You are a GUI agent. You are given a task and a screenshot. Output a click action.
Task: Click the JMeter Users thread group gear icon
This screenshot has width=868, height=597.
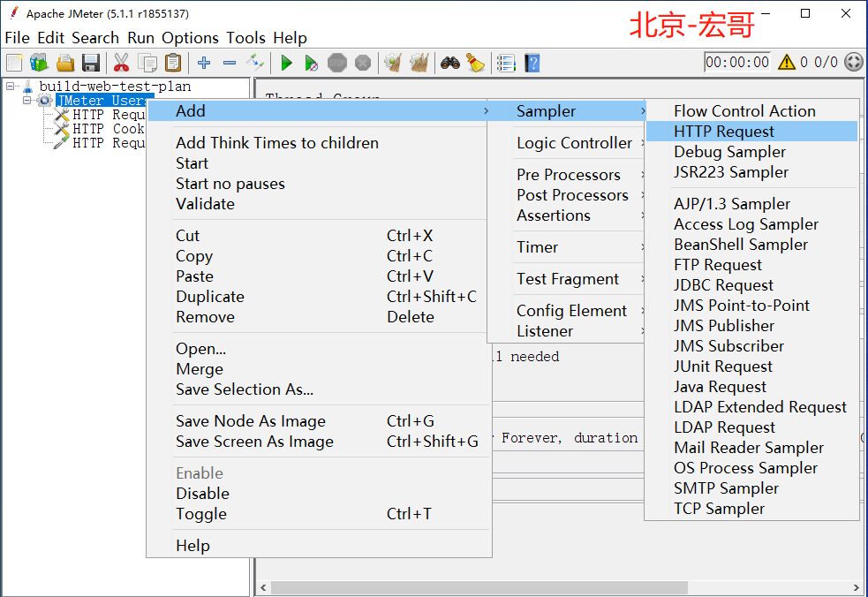point(44,101)
